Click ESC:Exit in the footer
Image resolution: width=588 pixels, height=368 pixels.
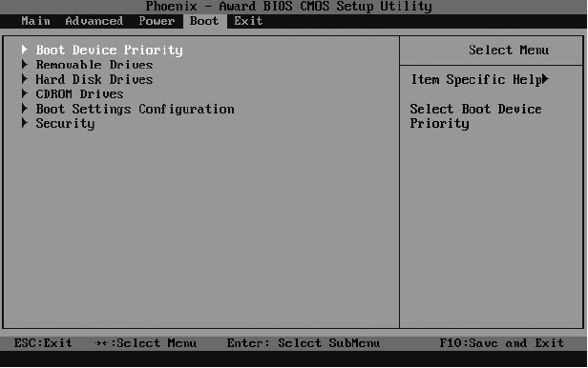pyautogui.click(x=43, y=343)
